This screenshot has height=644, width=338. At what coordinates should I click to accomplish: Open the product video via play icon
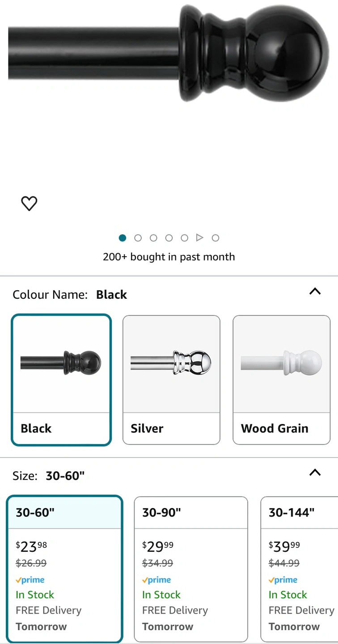[200, 238]
